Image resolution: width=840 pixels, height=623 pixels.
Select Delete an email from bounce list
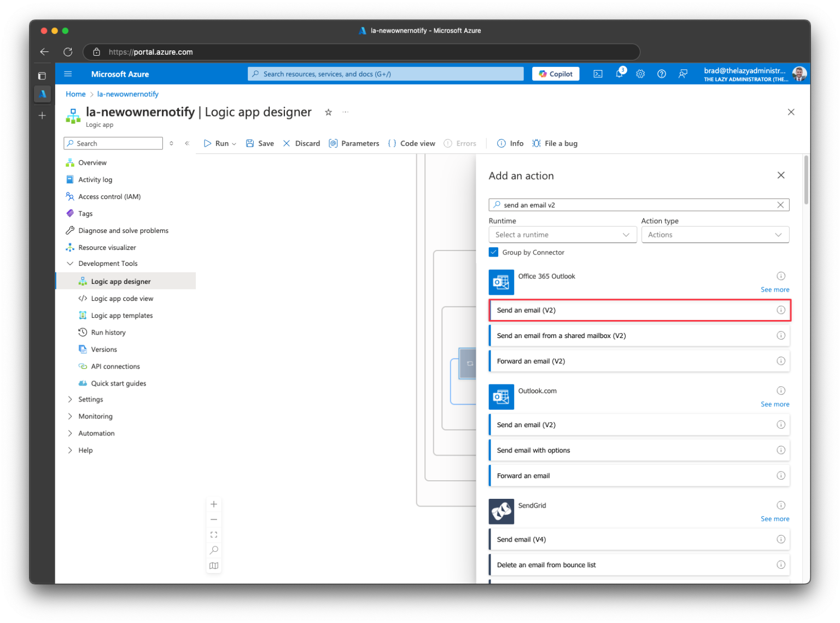pos(639,565)
